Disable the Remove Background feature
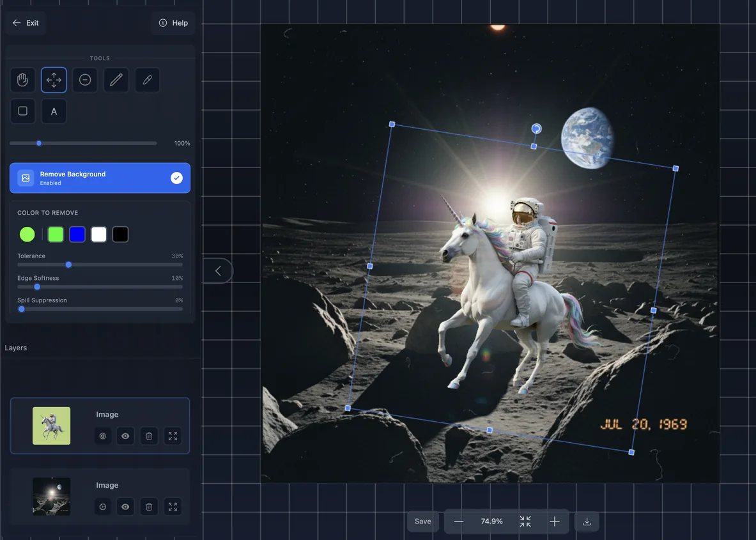Viewport: 756px width, 540px height. (176, 178)
